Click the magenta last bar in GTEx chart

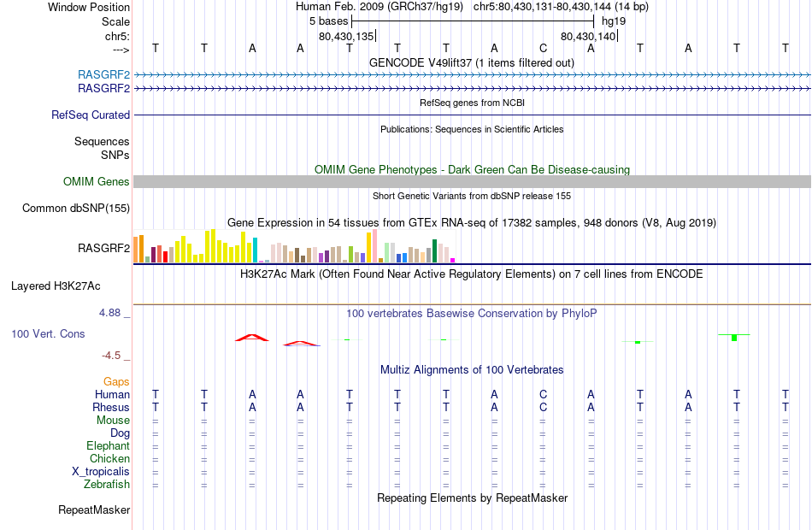(x=453, y=260)
